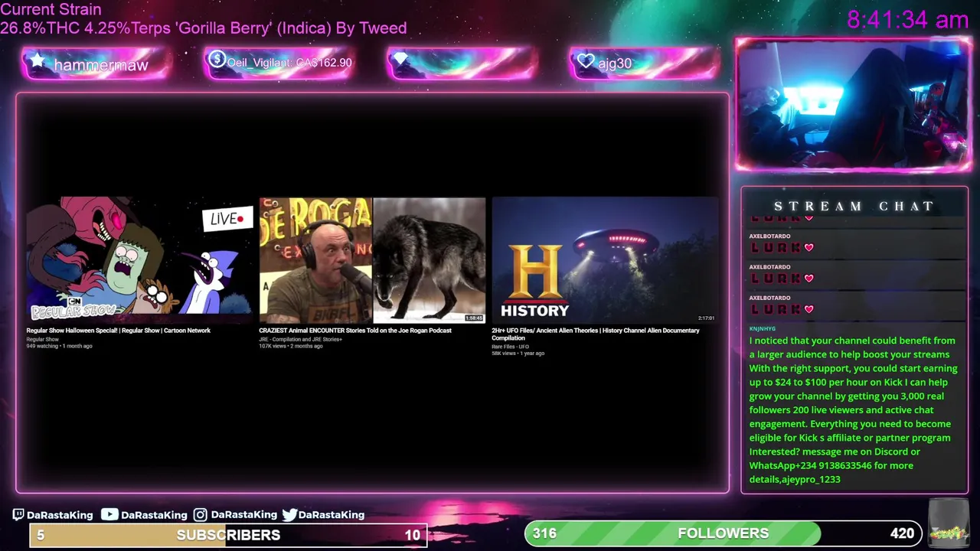The width and height of the screenshot is (980, 551).
Task: Click the 'Oeil_Vigilant: CA$162.90' donation label
Action: (289, 63)
